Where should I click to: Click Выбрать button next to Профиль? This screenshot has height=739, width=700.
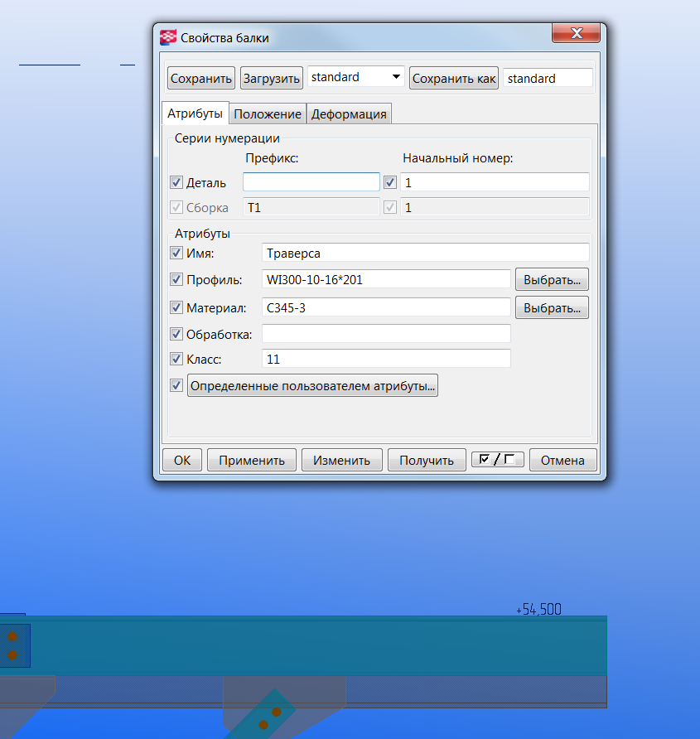[x=552, y=279]
